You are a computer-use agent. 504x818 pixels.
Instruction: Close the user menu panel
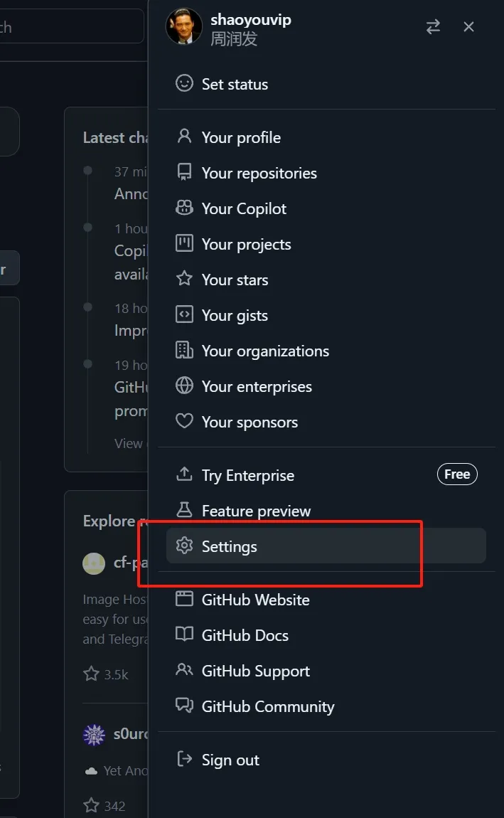pos(468,27)
